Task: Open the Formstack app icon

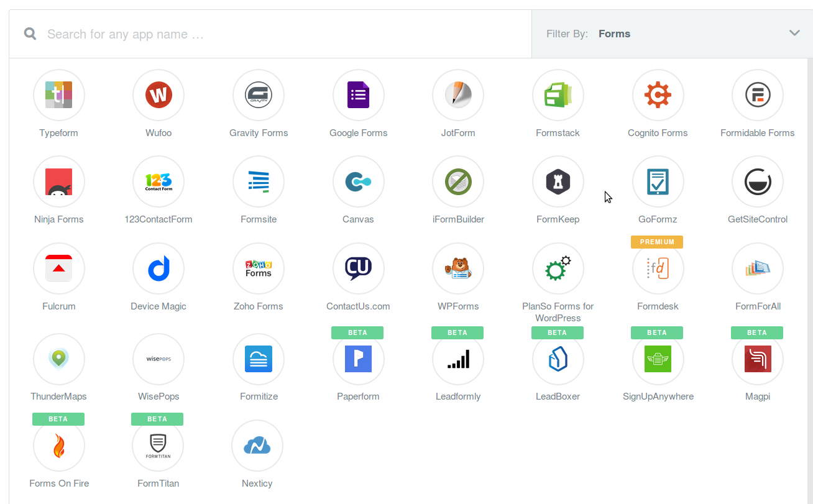Action: pos(558,95)
